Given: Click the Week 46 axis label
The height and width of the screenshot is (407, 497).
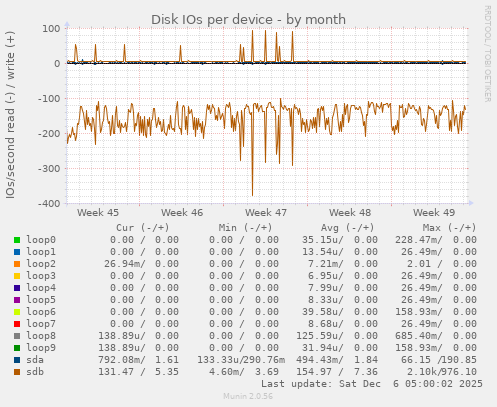Looking at the screenshot, I should (182, 213).
